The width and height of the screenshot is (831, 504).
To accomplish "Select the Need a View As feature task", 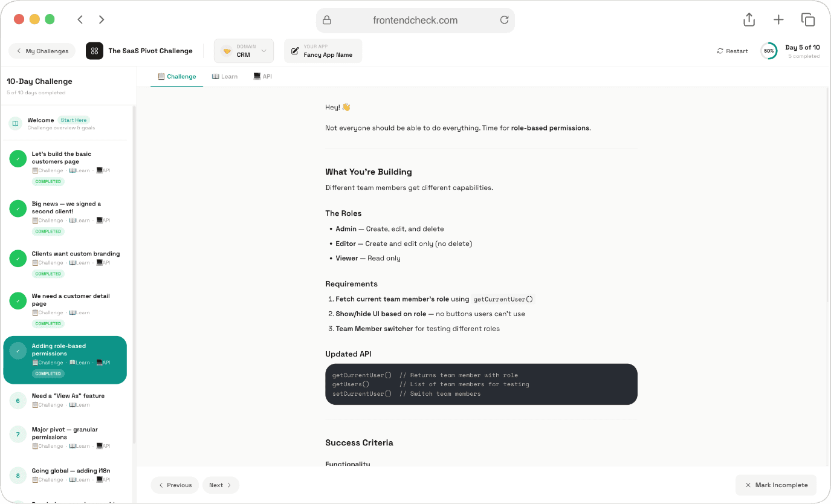I will click(68, 400).
